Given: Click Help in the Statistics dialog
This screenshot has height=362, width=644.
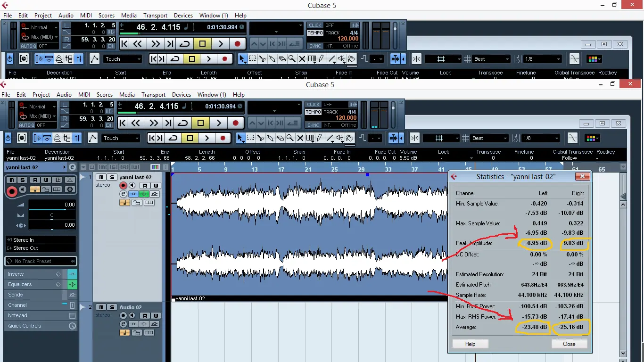Looking at the screenshot, I should coord(470,344).
